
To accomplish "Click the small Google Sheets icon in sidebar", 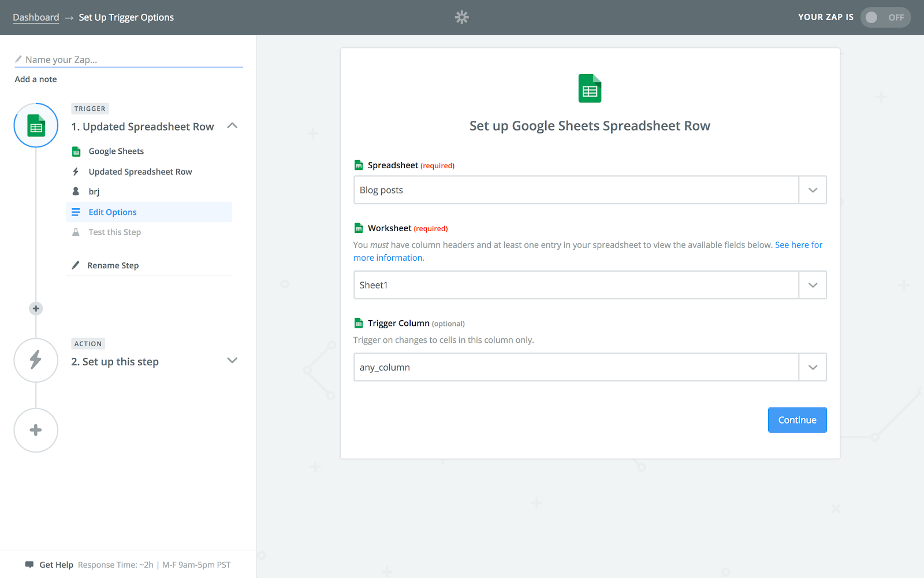I will point(76,151).
